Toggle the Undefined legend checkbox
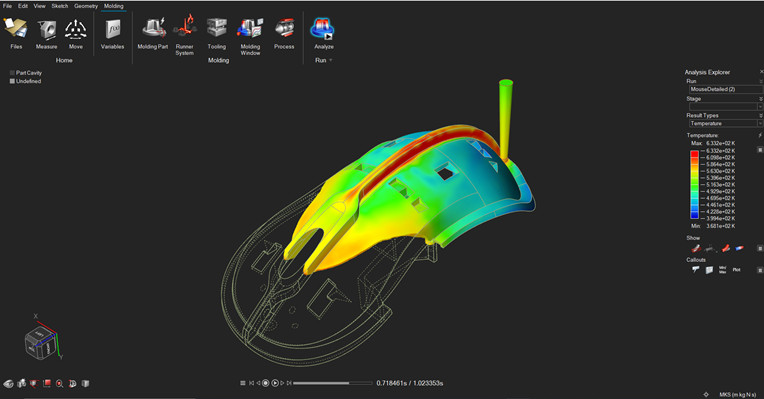 (x=12, y=81)
